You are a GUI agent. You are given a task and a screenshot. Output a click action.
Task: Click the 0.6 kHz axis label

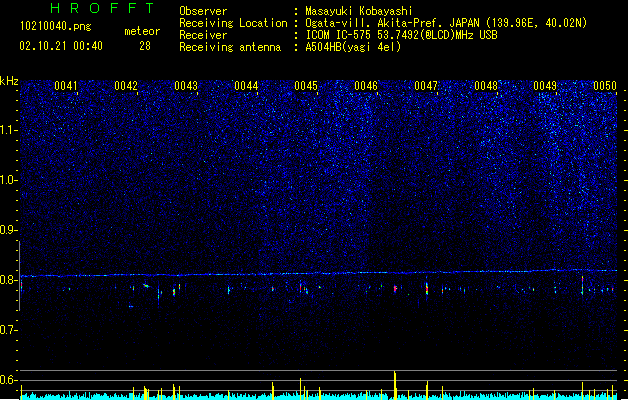point(8,380)
